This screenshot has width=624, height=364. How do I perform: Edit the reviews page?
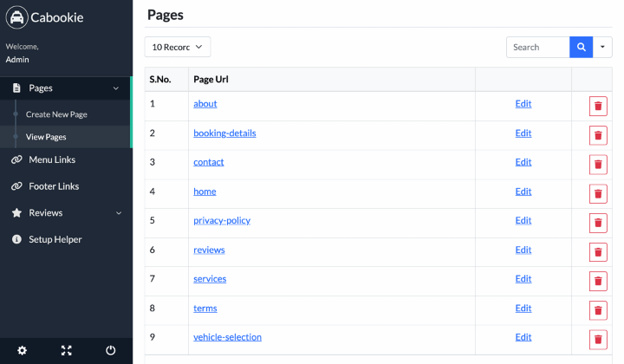(x=523, y=250)
